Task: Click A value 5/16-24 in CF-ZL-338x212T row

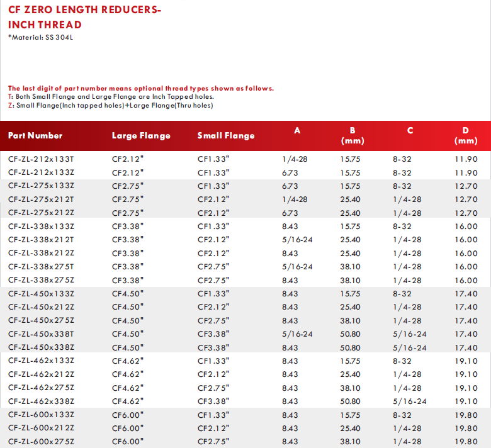Action: 297,240
